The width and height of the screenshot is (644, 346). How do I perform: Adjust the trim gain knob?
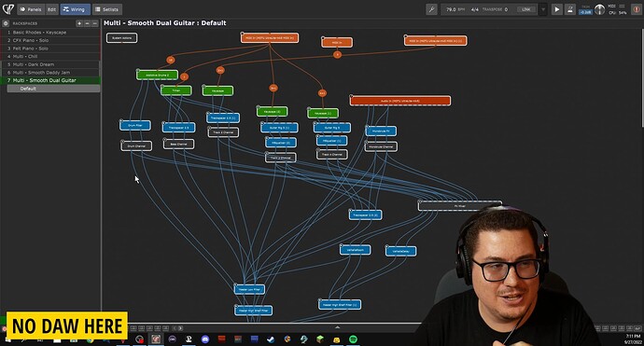point(599,9)
